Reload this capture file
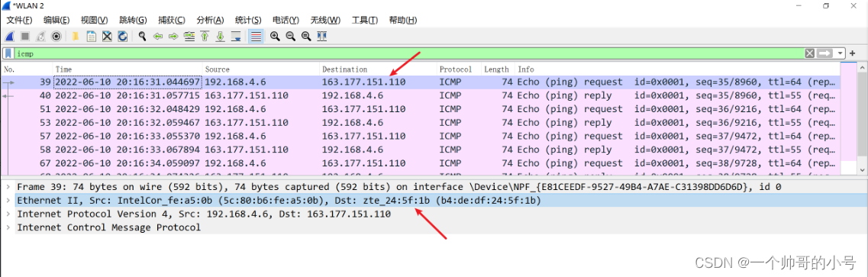Image resolution: width=868 pixels, height=277 pixels. 122,37
